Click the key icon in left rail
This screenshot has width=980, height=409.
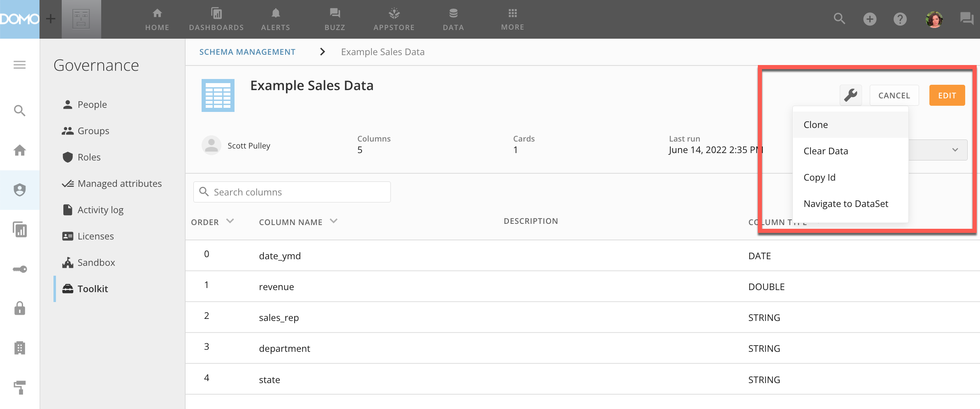point(19,269)
